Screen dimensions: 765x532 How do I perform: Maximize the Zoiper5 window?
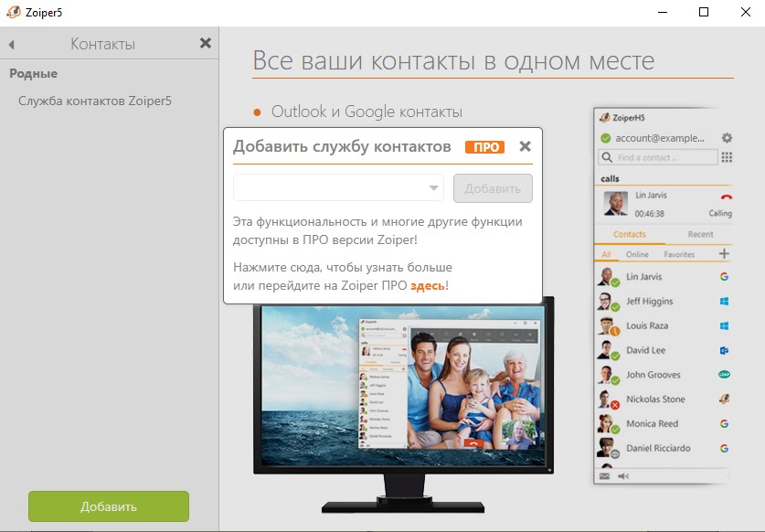click(704, 12)
